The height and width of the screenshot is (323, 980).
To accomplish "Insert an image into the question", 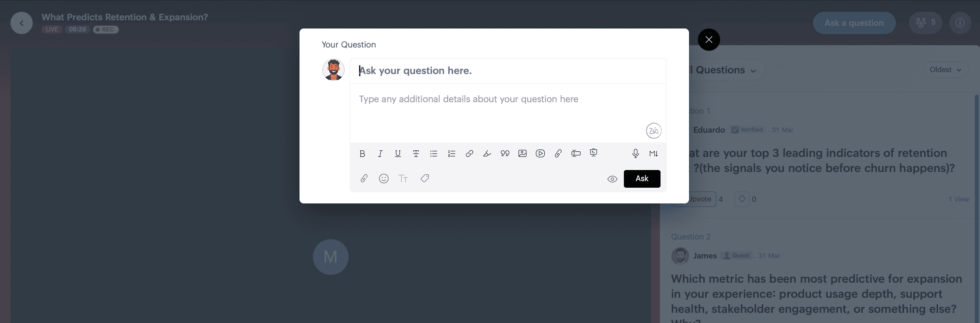I will click(x=523, y=154).
